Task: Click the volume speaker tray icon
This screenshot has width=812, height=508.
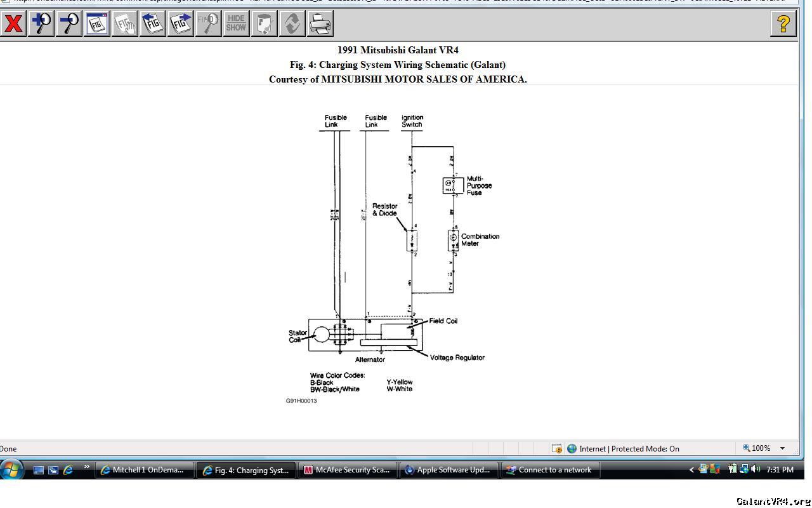Action: point(755,469)
